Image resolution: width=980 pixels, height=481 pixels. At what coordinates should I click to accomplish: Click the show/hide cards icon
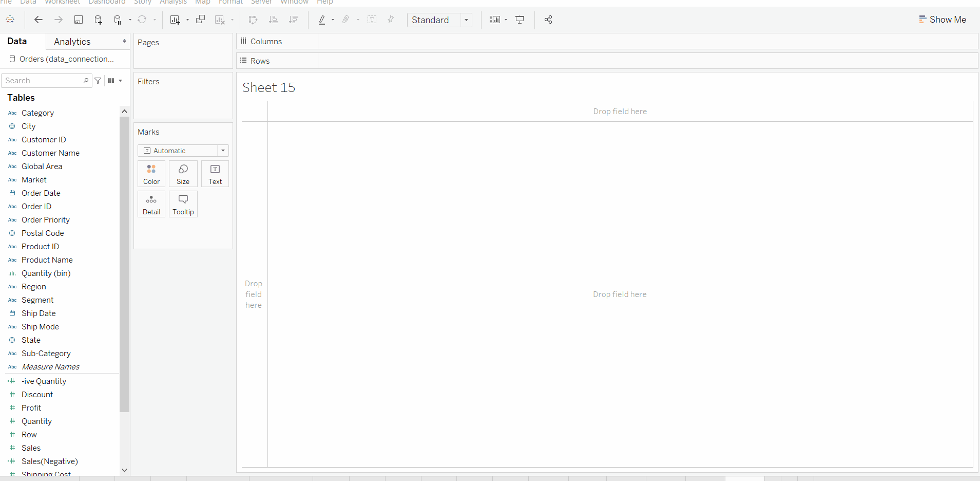click(x=495, y=20)
